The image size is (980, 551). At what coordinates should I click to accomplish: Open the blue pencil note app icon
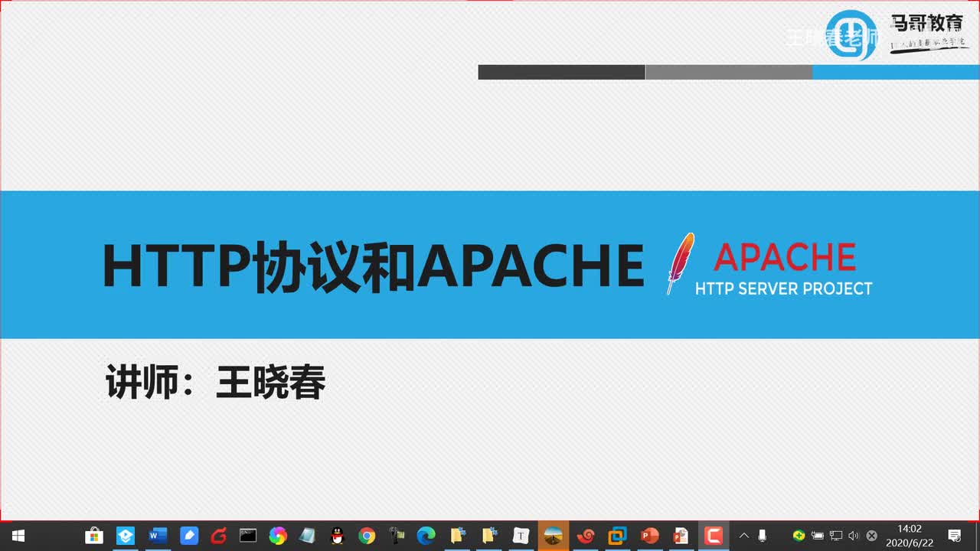pyautogui.click(x=189, y=536)
